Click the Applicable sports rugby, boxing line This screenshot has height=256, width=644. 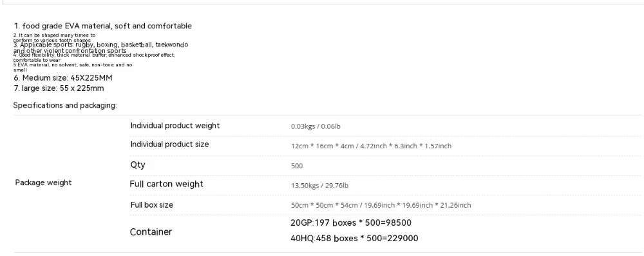(100, 47)
